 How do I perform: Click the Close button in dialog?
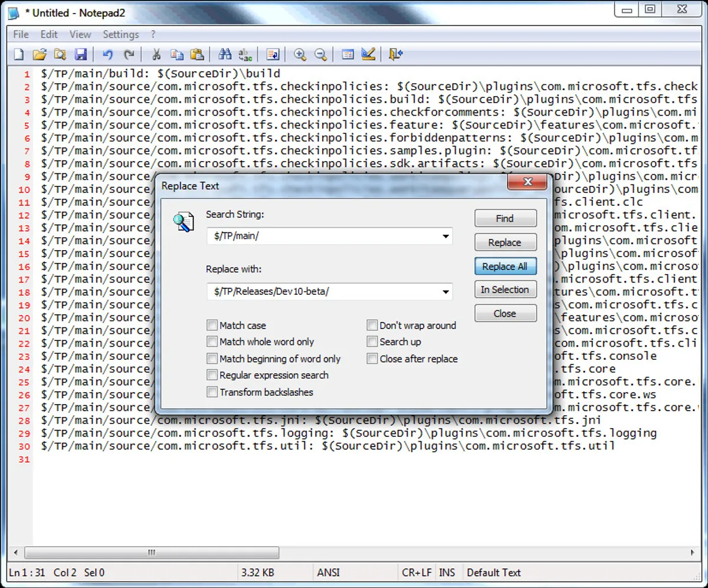[x=506, y=314]
